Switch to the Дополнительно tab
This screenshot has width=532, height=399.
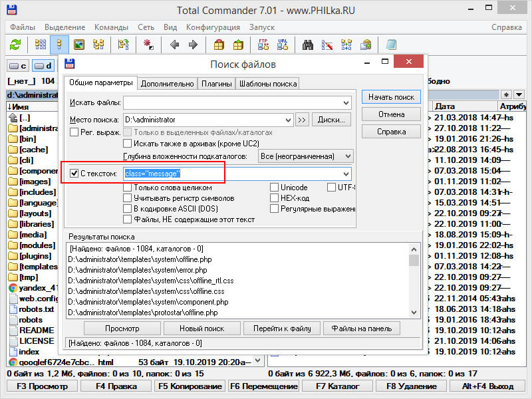click(168, 84)
